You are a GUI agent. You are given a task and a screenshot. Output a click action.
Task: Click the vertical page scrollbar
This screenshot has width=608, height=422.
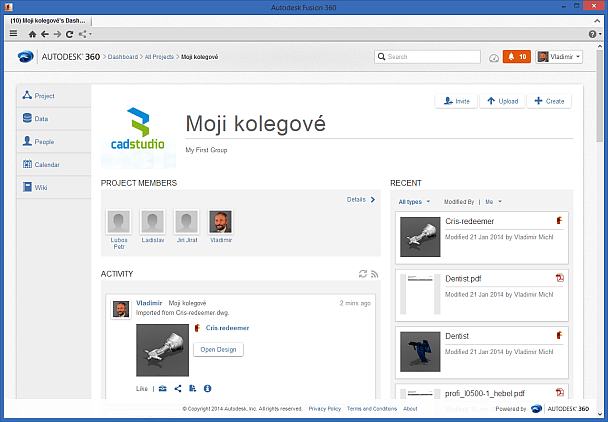pyautogui.click(x=599, y=96)
